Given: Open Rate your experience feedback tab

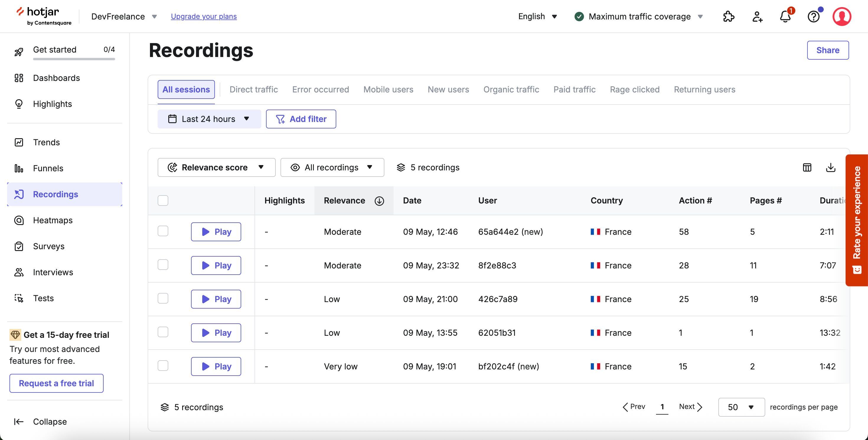Looking at the screenshot, I should point(857,220).
